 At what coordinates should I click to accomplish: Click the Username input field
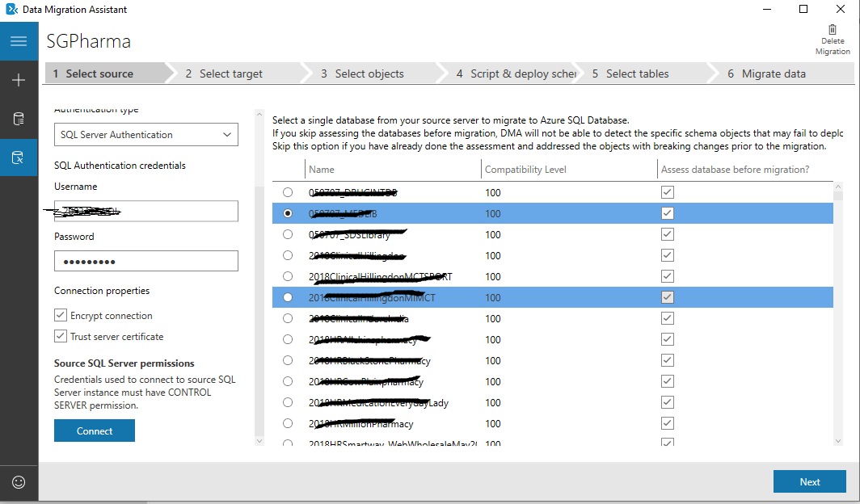pyautogui.click(x=145, y=211)
